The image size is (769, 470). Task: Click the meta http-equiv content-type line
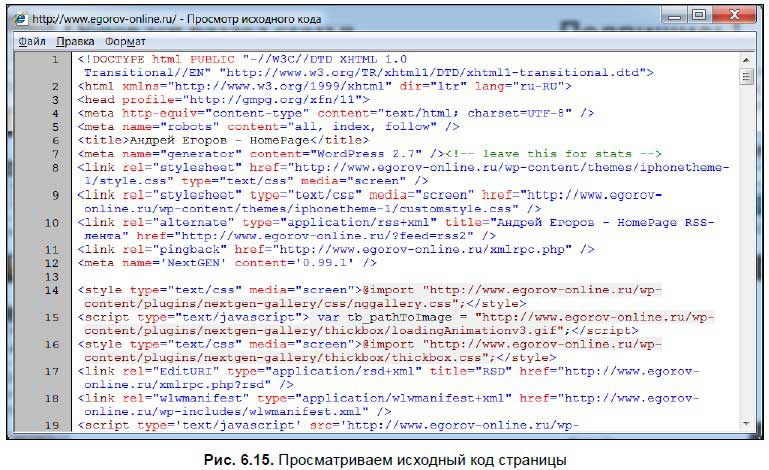(335, 113)
